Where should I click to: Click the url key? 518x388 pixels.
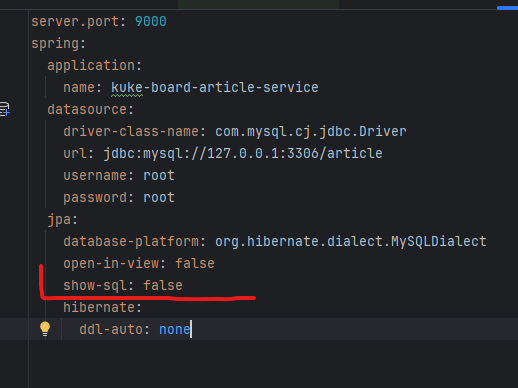point(75,153)
